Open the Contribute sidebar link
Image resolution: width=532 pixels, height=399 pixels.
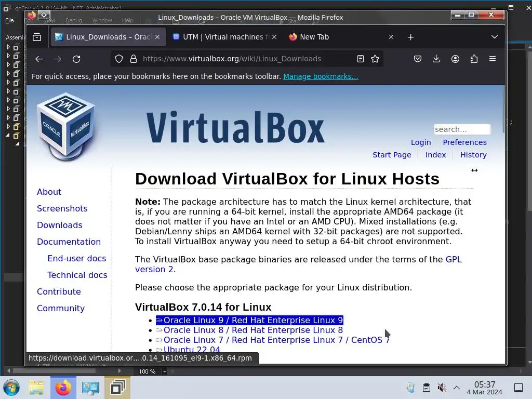[59, 291]
